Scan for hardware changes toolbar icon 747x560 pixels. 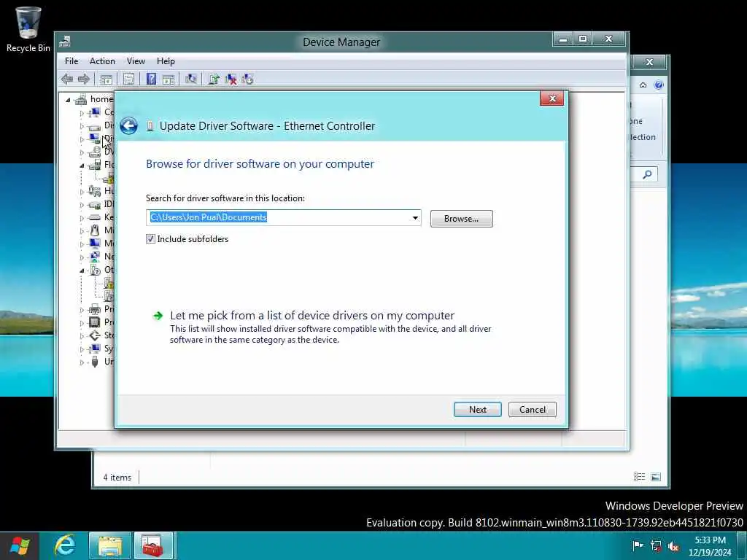[x=191, y=79]
